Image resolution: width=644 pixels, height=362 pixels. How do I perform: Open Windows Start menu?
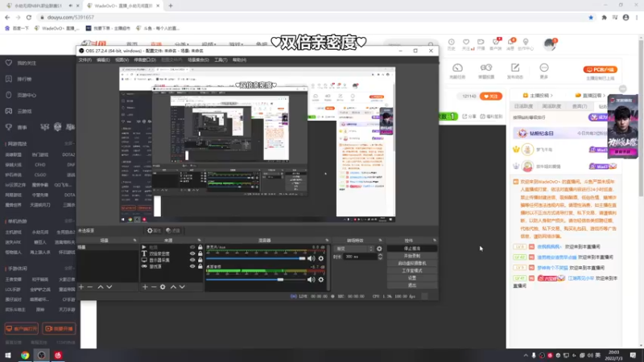coord(8,355)
